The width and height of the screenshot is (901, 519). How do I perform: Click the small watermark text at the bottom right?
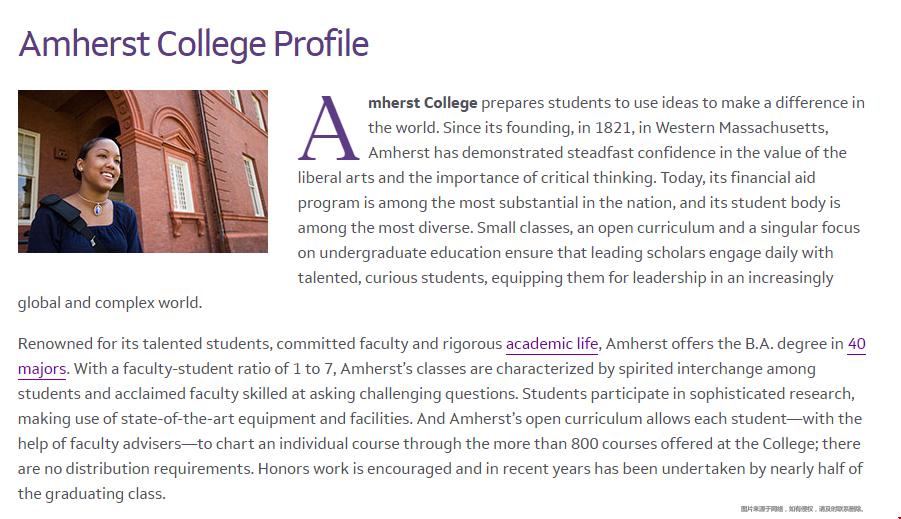click(802, 509)
